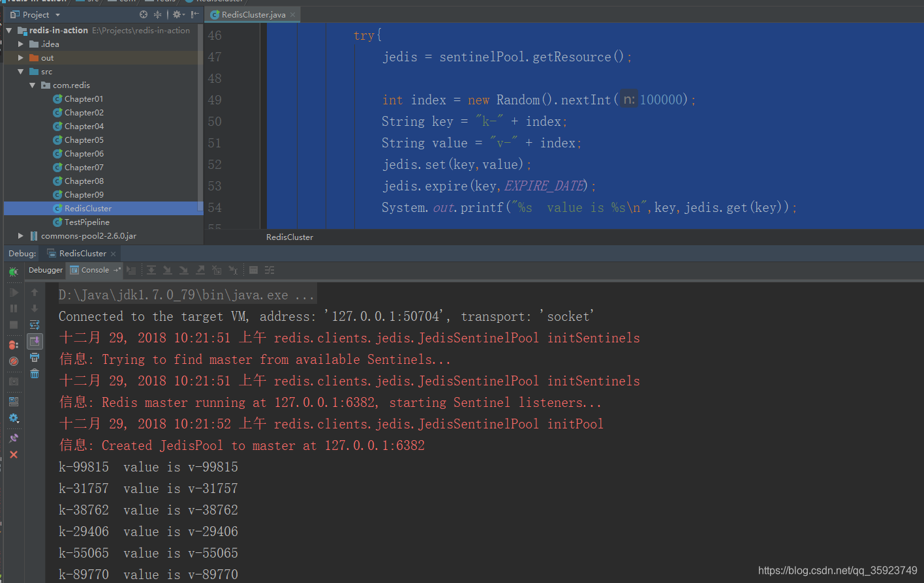Switch to the Console tab
The image size is (924, 583).
tap(95, 270)
